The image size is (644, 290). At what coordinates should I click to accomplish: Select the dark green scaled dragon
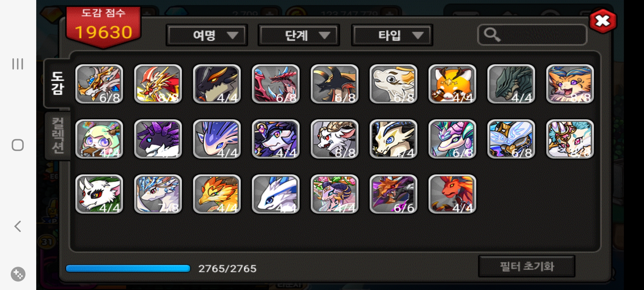pyautogui.click(x=511, y=84)
